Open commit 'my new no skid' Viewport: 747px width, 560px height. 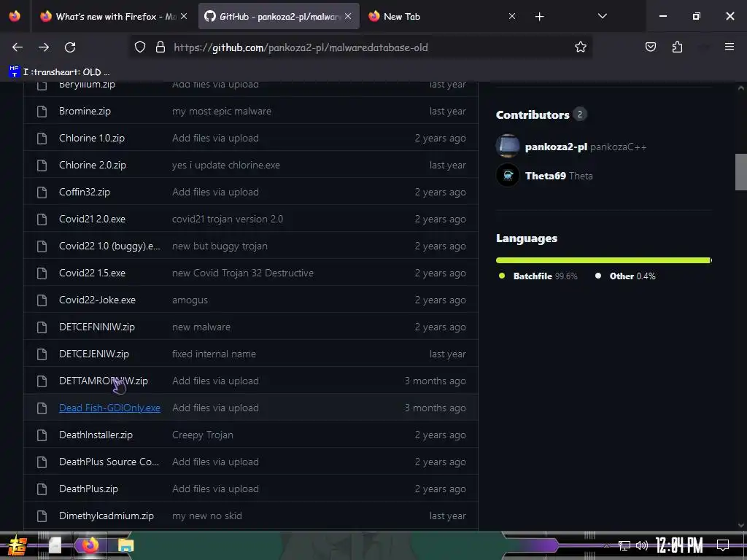pos(206,516)
